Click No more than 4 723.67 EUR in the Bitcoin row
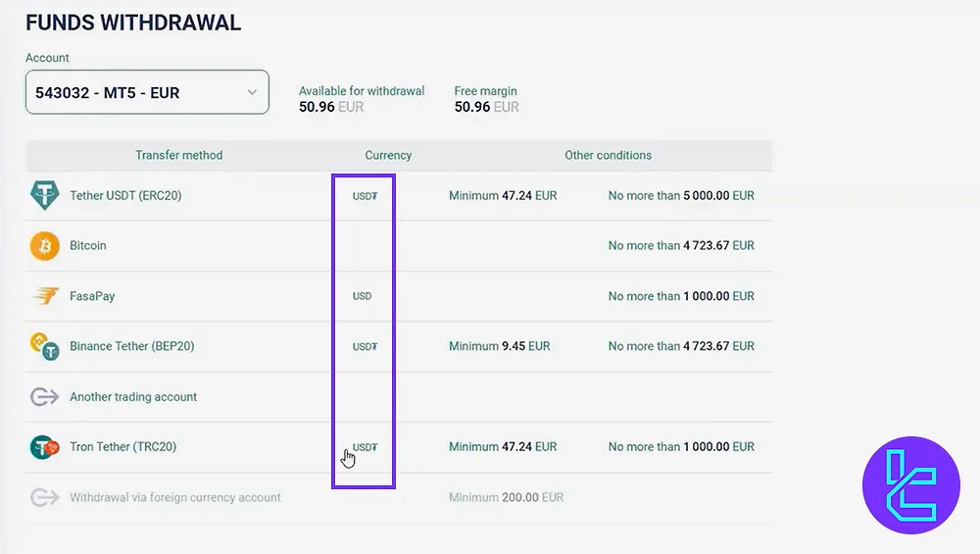980x554 pixels. pyautogui.click(x=681, y=246)
